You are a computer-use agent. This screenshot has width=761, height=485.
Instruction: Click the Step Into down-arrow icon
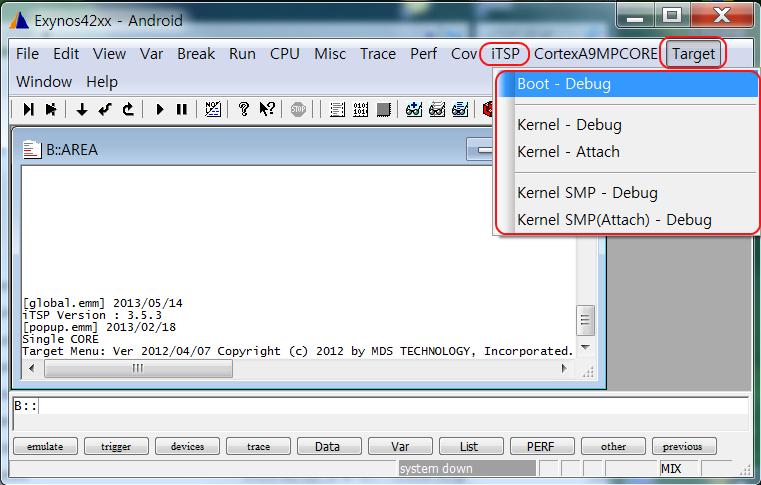(82, 110)
